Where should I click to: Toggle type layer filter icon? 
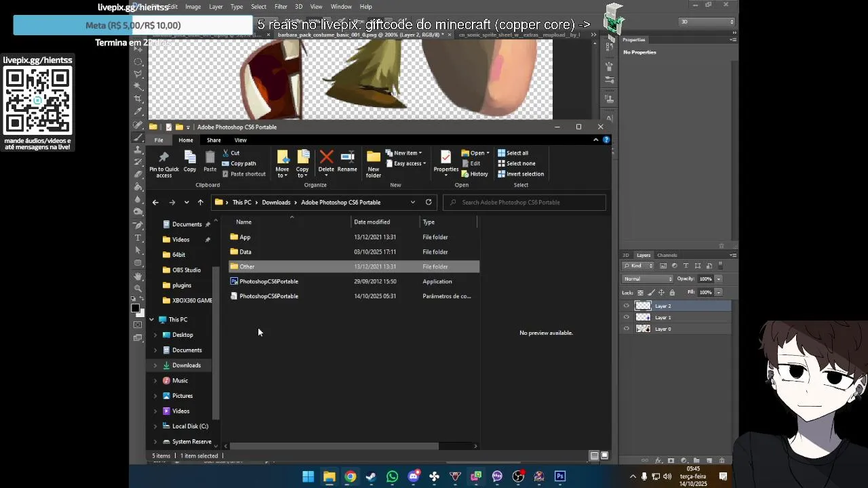click(686, 266)
